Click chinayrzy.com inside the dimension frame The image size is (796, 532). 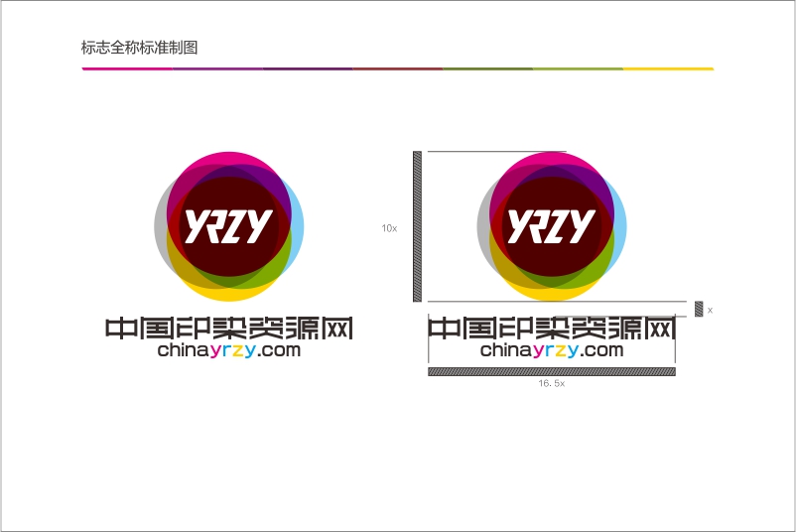(x=552, y=350)
